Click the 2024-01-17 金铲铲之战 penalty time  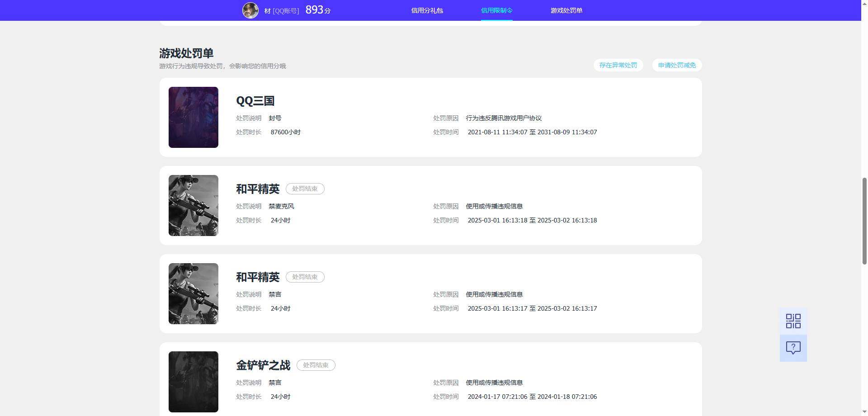(x=532, y=397)
